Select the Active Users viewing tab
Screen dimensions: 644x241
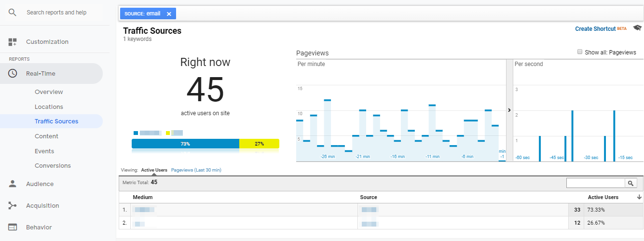point(154,170)
